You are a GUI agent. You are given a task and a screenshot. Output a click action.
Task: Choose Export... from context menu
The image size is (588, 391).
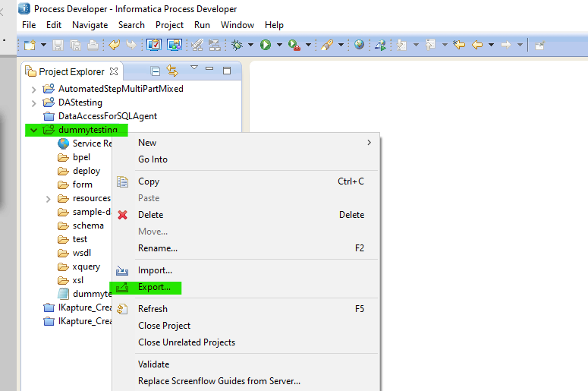click(x=246, y=287)
